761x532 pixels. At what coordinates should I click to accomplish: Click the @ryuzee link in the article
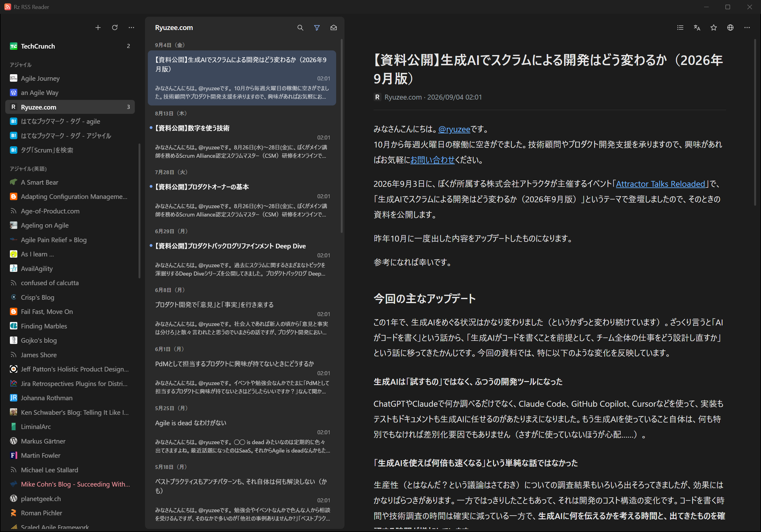point(454,129)
